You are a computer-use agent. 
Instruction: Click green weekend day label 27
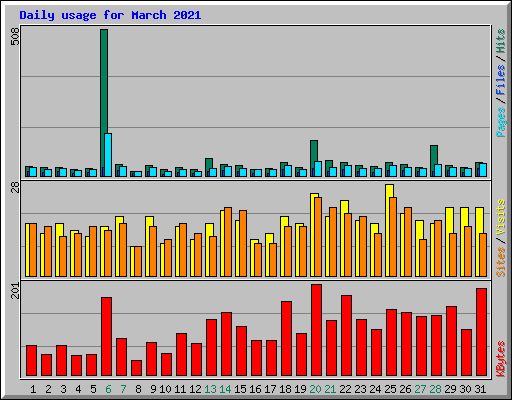[x=420, y=389]
